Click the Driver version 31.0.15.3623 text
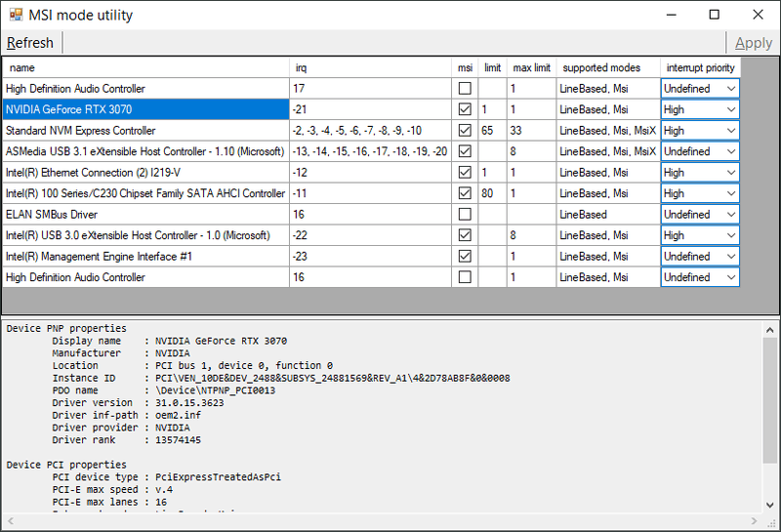 point(189,403)
